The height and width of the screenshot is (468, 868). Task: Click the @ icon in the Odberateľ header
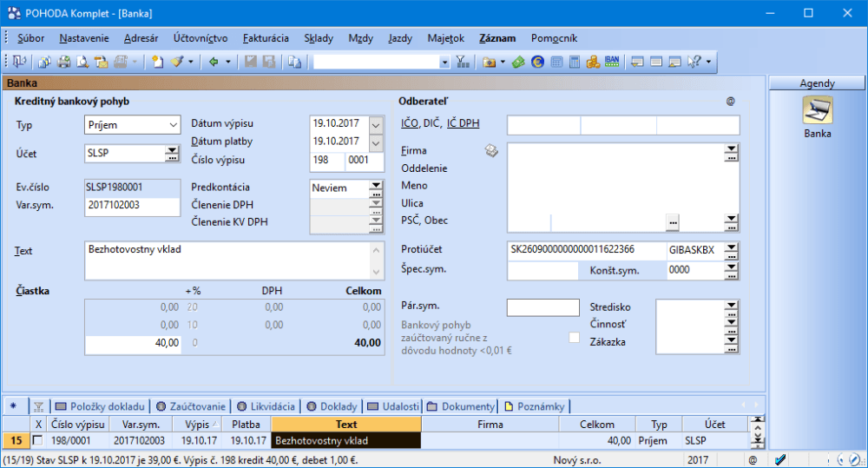click(x=731, y=102)
